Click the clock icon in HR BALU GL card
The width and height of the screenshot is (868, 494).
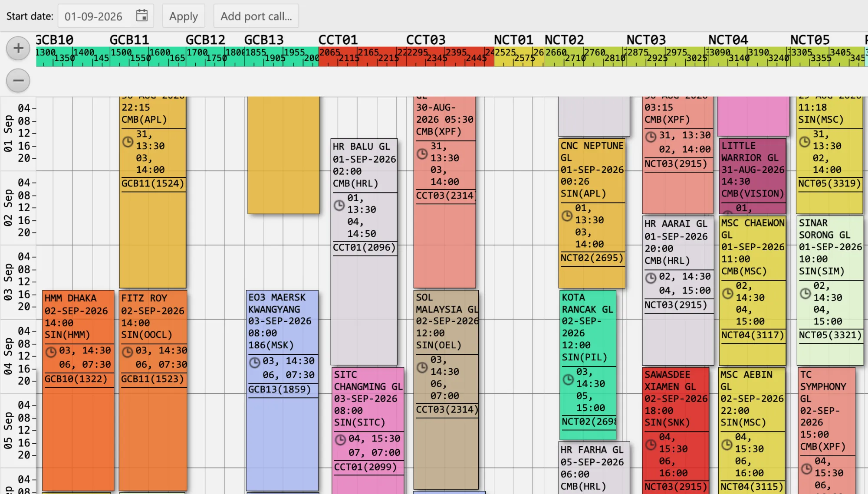pos(339,205)
